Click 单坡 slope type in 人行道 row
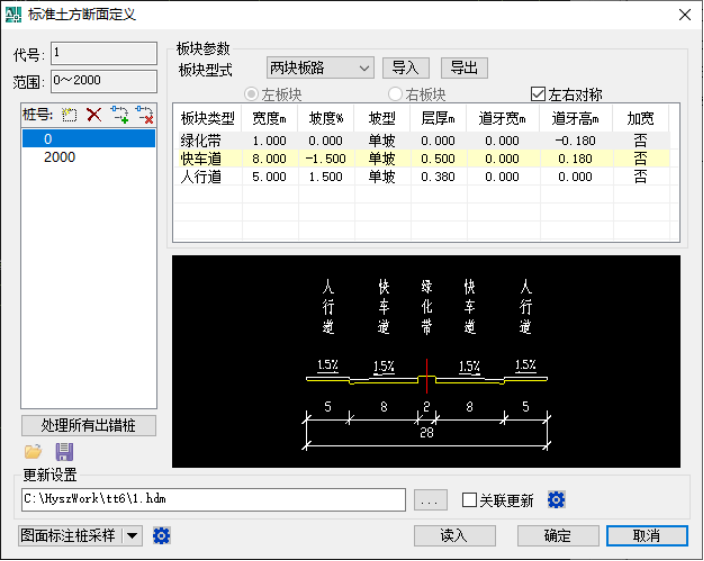 (382, 177)
